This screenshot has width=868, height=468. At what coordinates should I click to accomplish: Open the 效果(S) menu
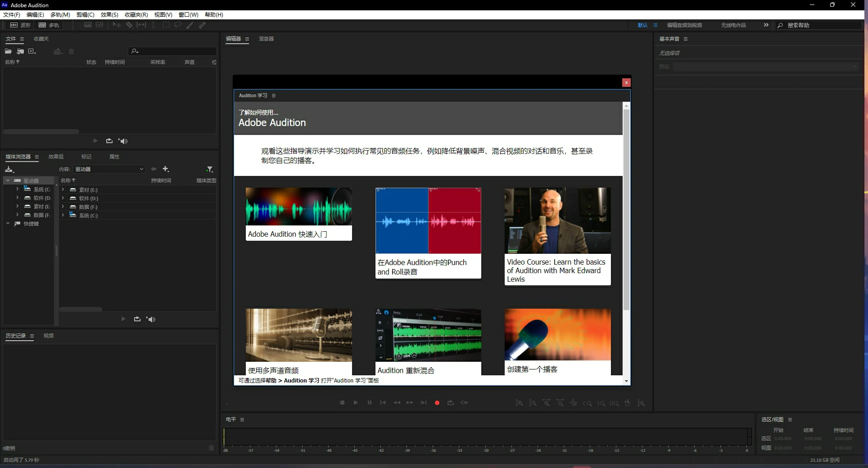(109, 14)
